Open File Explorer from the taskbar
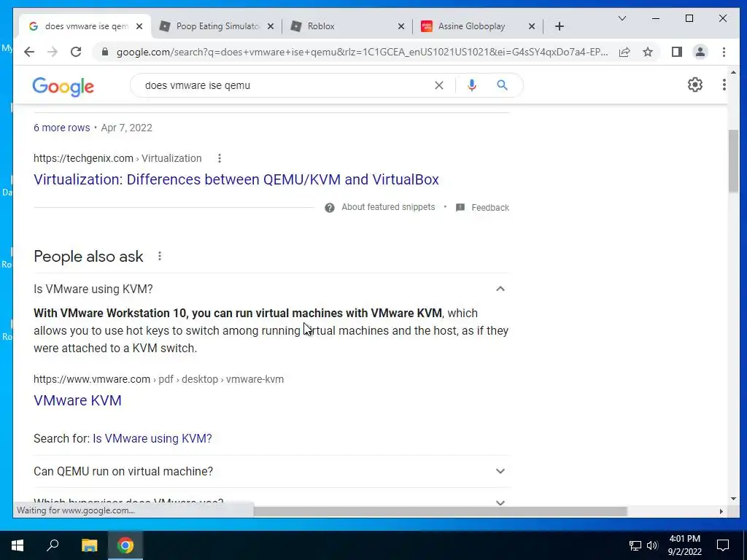Viewport: 747px width, 560px height. click(89, 545)
